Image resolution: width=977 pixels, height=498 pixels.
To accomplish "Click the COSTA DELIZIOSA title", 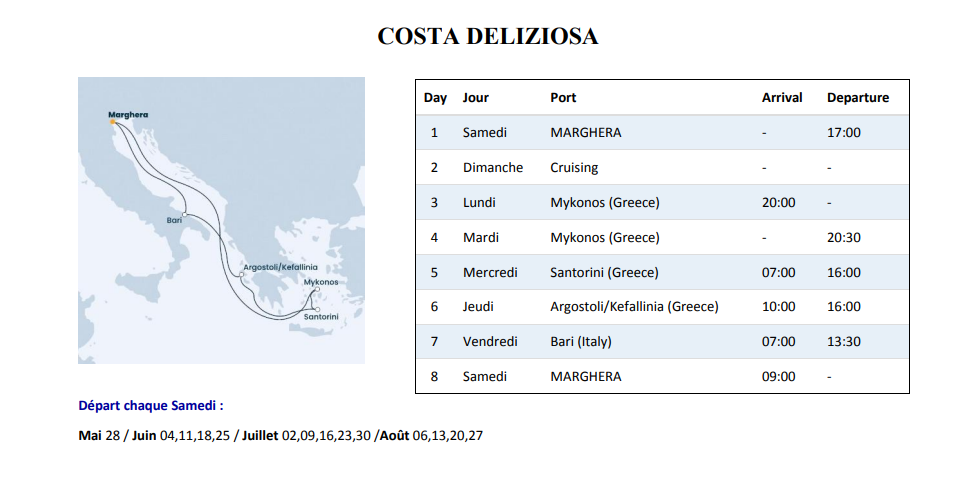I will (488, 36).
